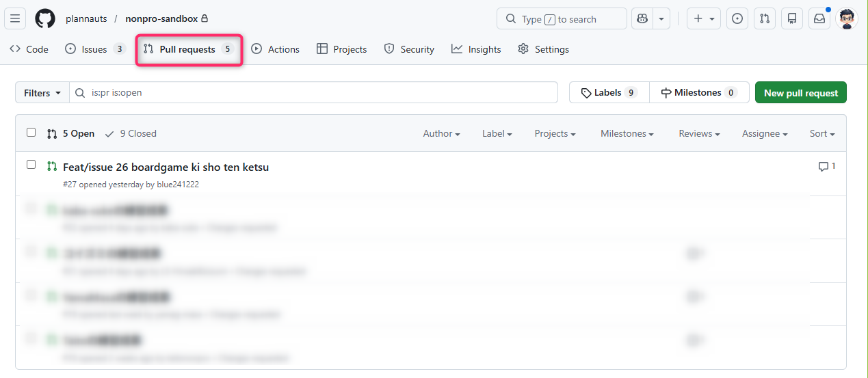
Task: Open the hamburger navigation menu
Action: coord(15,18)
